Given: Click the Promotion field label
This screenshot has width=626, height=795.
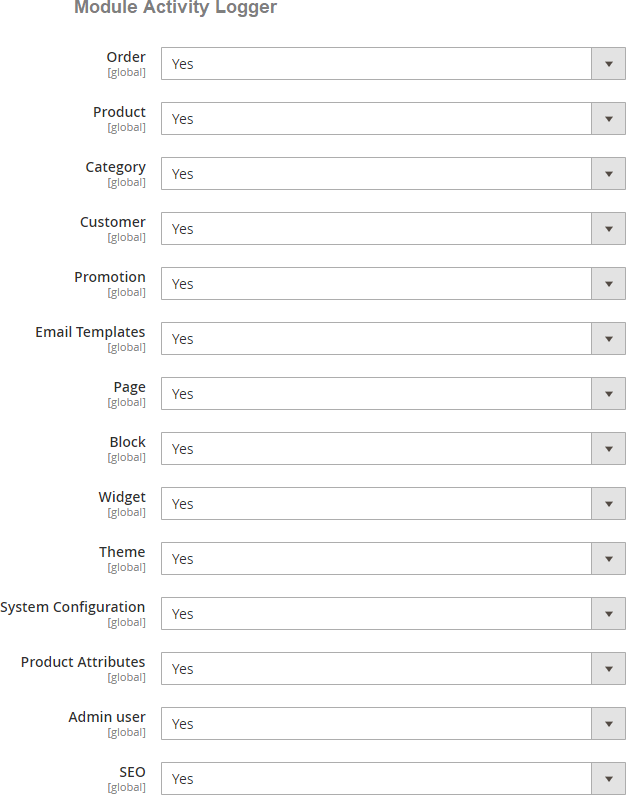Looking at the screenshot, I should pyautogui.click(x=110, y=277).
